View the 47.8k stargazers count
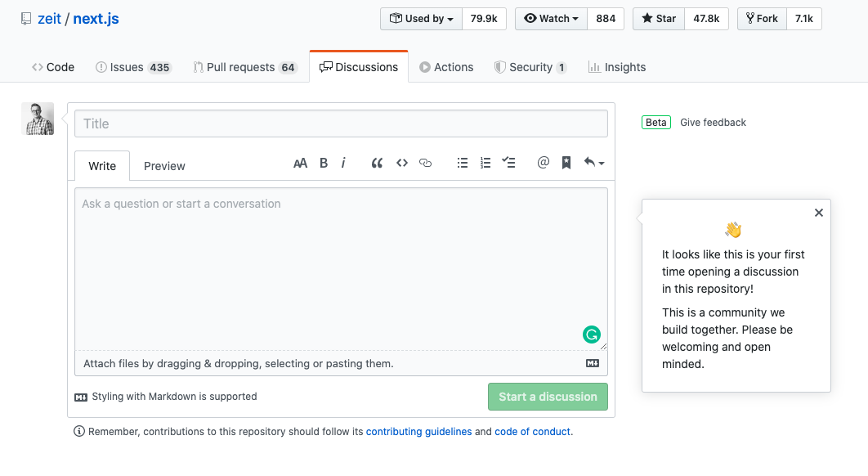Image resolution: width=868 pixels, height=476 pixels. [x=706, y=19]
